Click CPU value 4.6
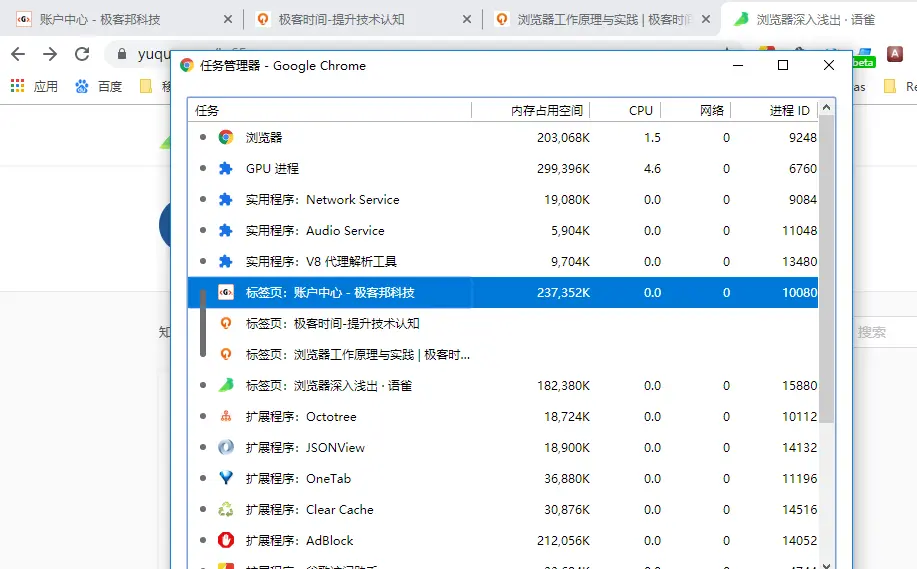This screenshot has height=569, width=917. point(652,168)
